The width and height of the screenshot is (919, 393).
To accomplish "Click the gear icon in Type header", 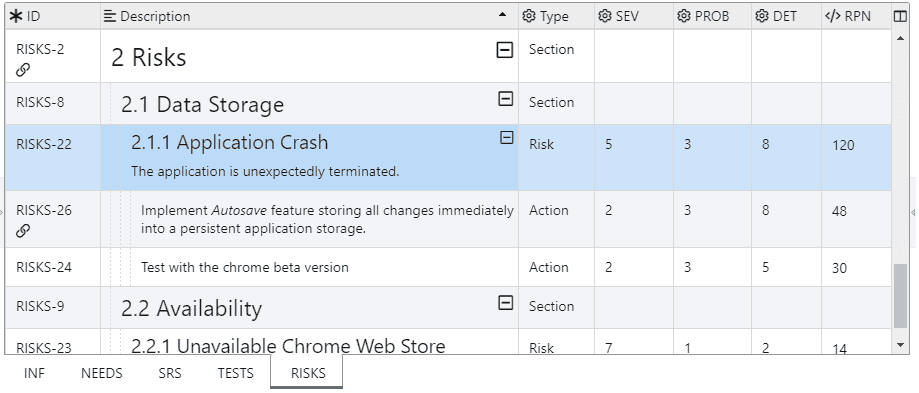I will coord(529,16).
